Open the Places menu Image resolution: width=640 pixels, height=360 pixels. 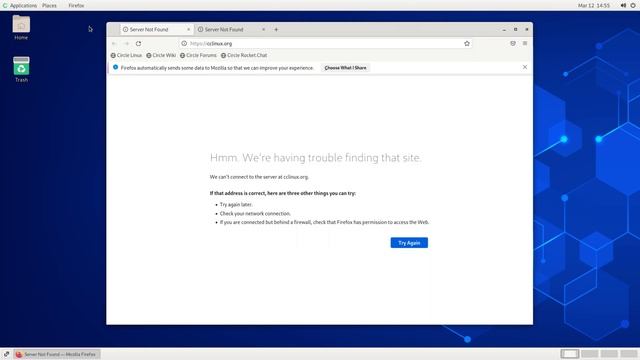pos(49,5)
